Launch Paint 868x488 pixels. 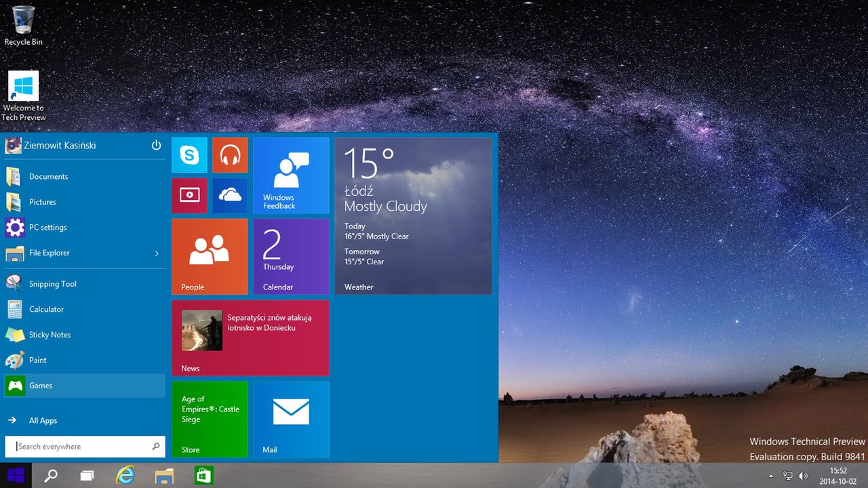point(85,360)
